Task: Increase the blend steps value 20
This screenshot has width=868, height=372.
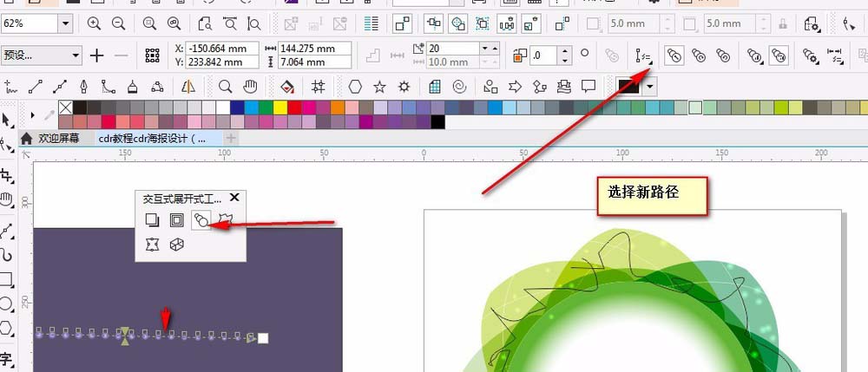Action: tap(495, 49)
